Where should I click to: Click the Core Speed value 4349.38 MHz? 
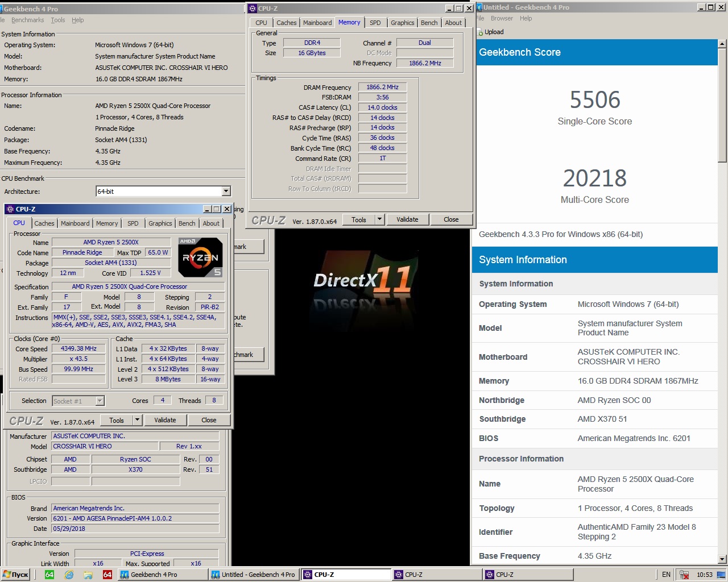pos(78,348)
